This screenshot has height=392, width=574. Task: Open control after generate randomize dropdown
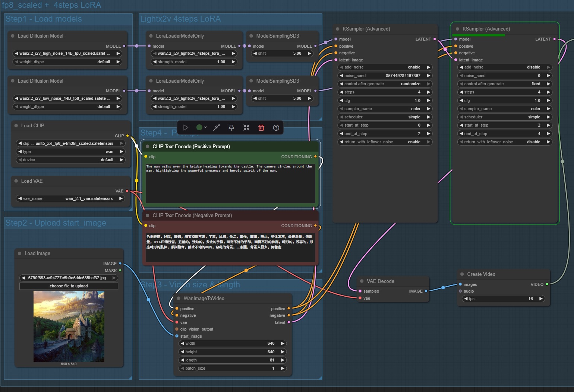click(x=385, y=84)
